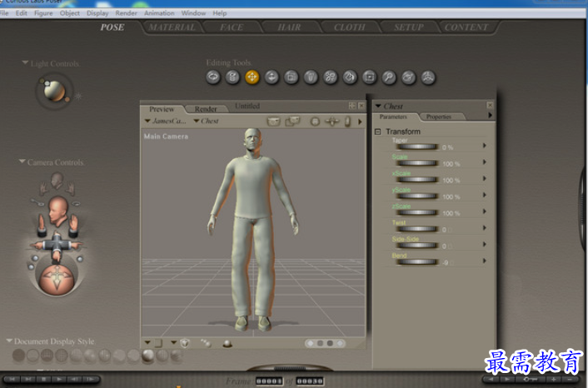The height and width of the screenshot is (388, 588).
Task: Select the View Magnifier tool
Action: click(x=389, y=77)
